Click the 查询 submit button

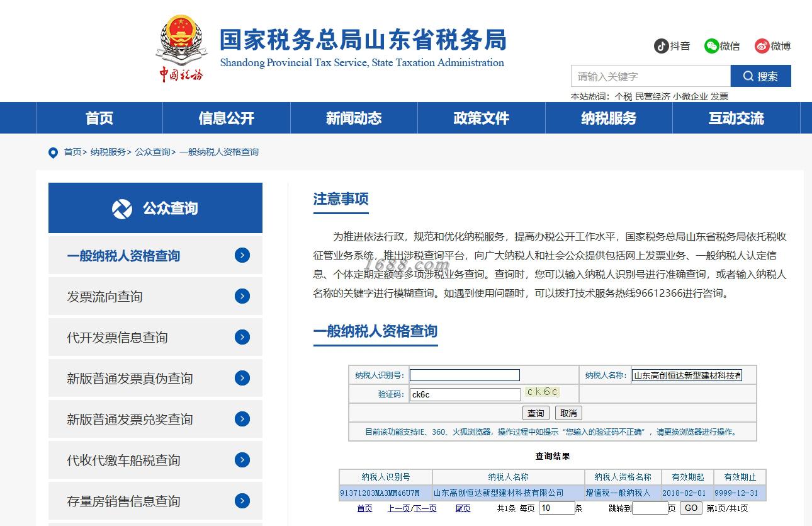[536, 413]
